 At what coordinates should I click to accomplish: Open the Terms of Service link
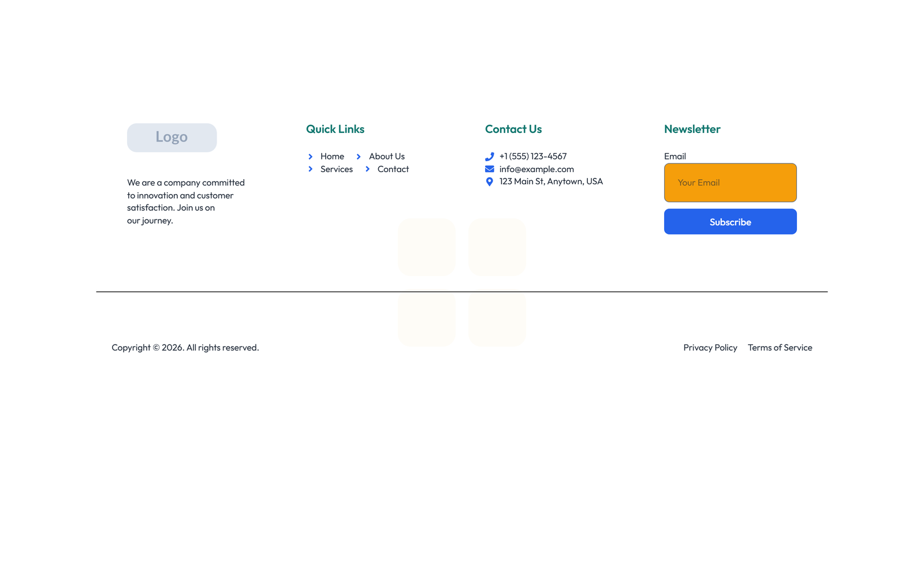(x=780, y=347)
